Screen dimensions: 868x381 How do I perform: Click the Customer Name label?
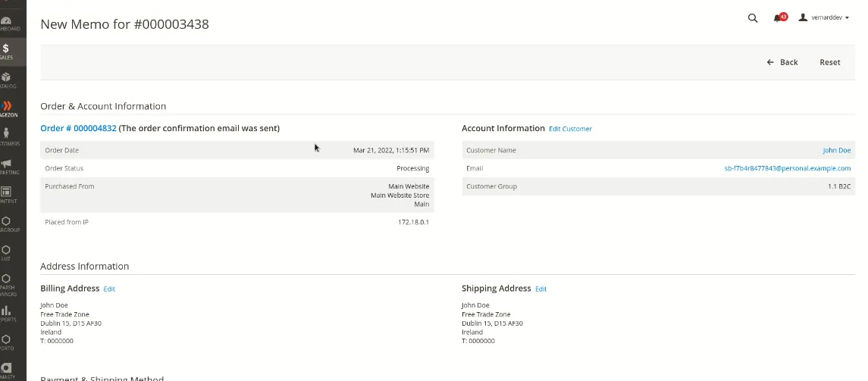(491, 151)
